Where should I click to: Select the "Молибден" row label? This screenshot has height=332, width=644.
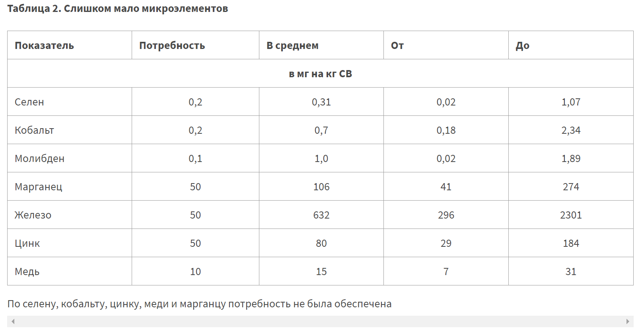(x=39, y=159)
